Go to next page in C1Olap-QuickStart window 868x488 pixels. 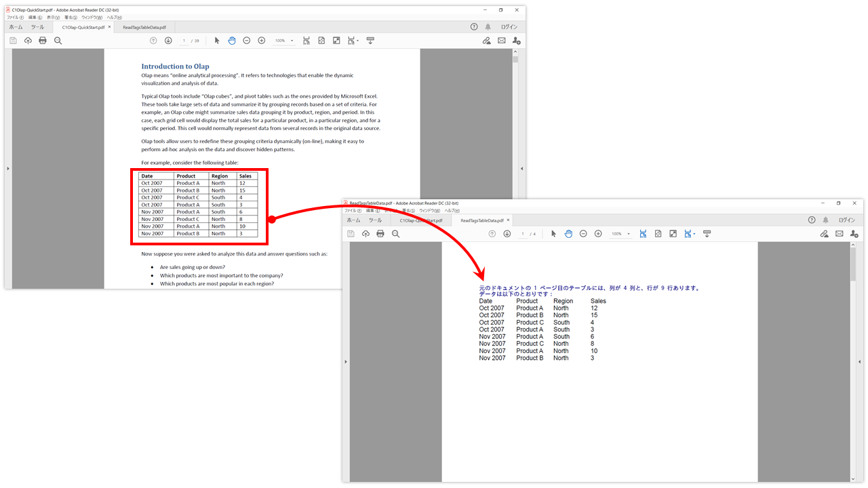point(168,41)
